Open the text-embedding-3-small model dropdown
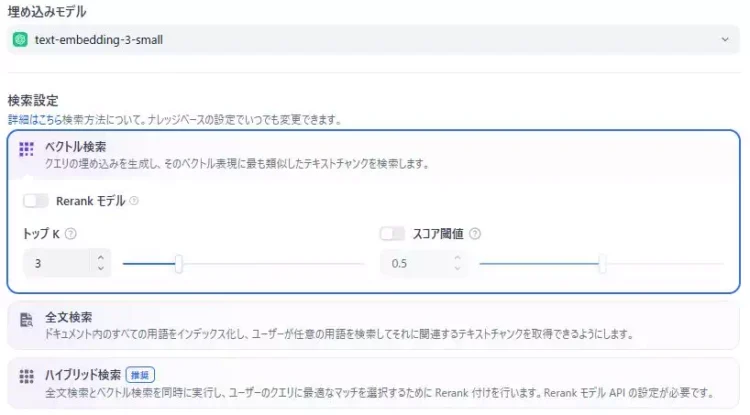Screen dimensions: 750x415 pyautogui.click(x=374, y=40)
